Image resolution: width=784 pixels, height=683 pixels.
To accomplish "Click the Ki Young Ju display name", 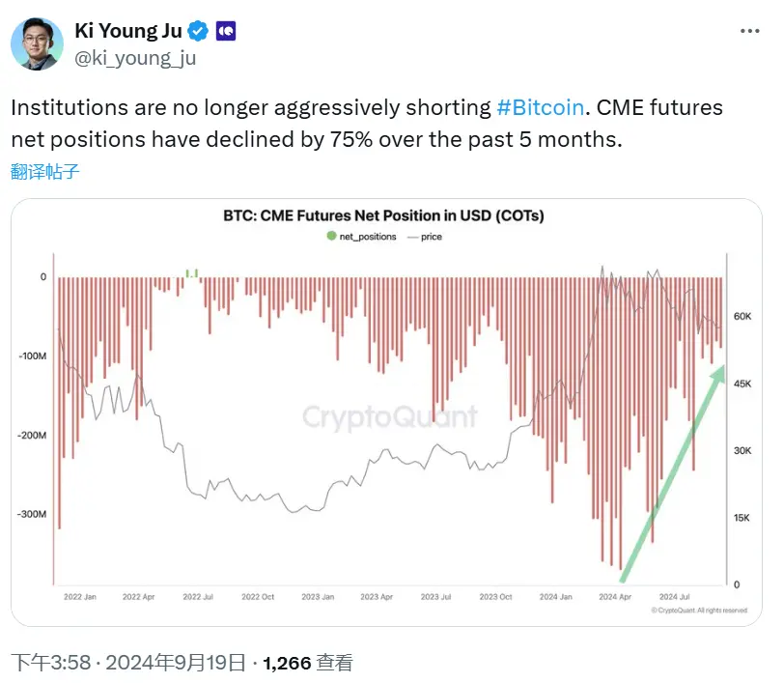I will click(x=129, y=30).
